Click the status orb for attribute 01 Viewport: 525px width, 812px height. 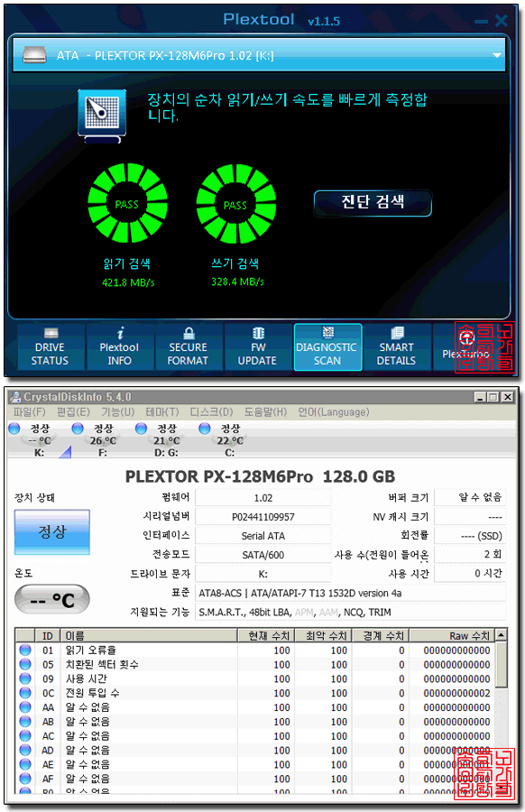tap(25, 650)
